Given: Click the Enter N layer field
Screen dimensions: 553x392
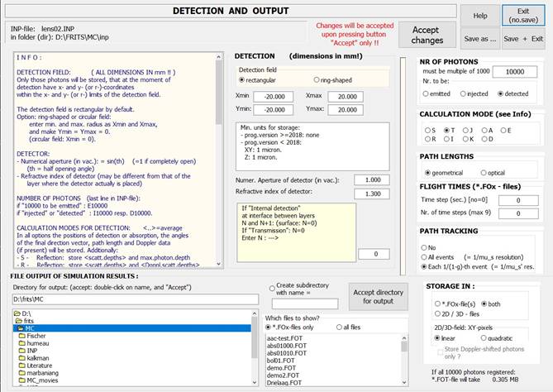Looking at the screenshot, I should point(374,254).
